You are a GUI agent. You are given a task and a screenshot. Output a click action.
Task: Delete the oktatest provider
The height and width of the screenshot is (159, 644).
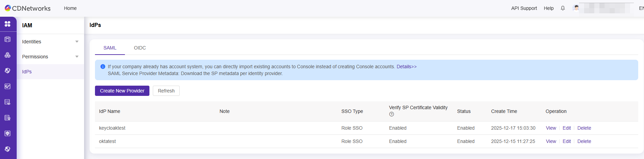click(584, 141)
